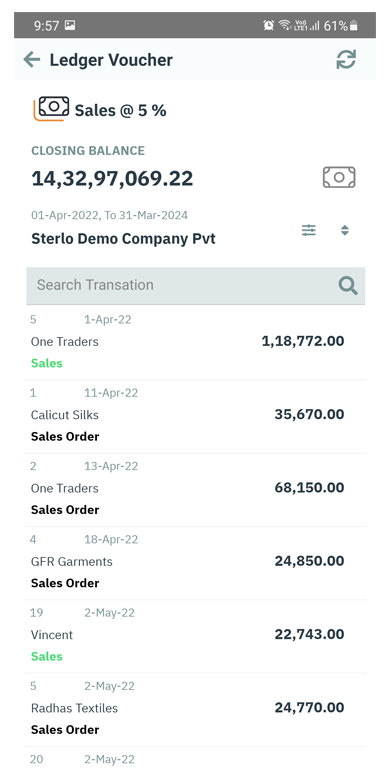Tap the Sales @ 5 % ledger icon
The image size is (392, 784).
click(52, 108)
